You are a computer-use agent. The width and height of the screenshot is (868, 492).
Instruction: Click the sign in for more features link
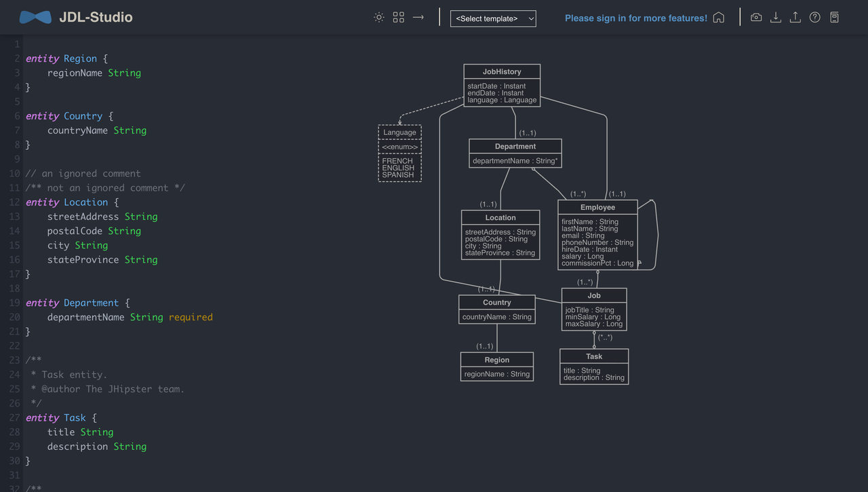coord(635,18)
